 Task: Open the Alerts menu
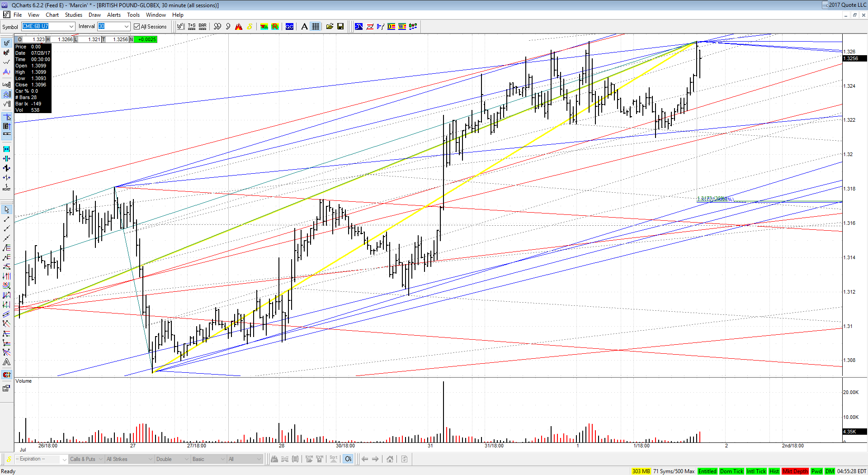point(114,15)
